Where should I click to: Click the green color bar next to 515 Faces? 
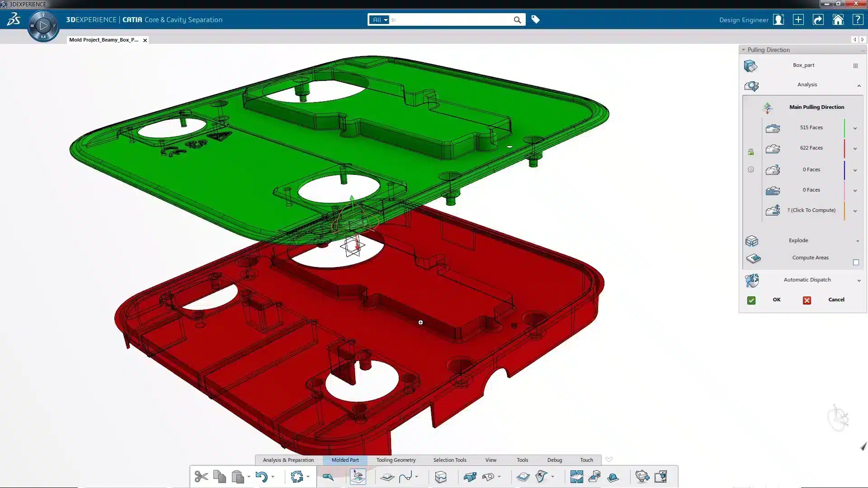844,128
